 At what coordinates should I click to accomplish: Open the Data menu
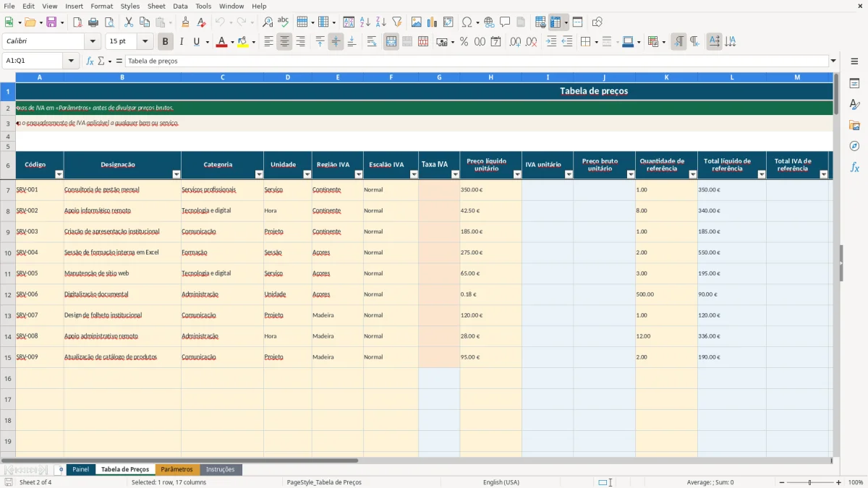coord(180,6)
